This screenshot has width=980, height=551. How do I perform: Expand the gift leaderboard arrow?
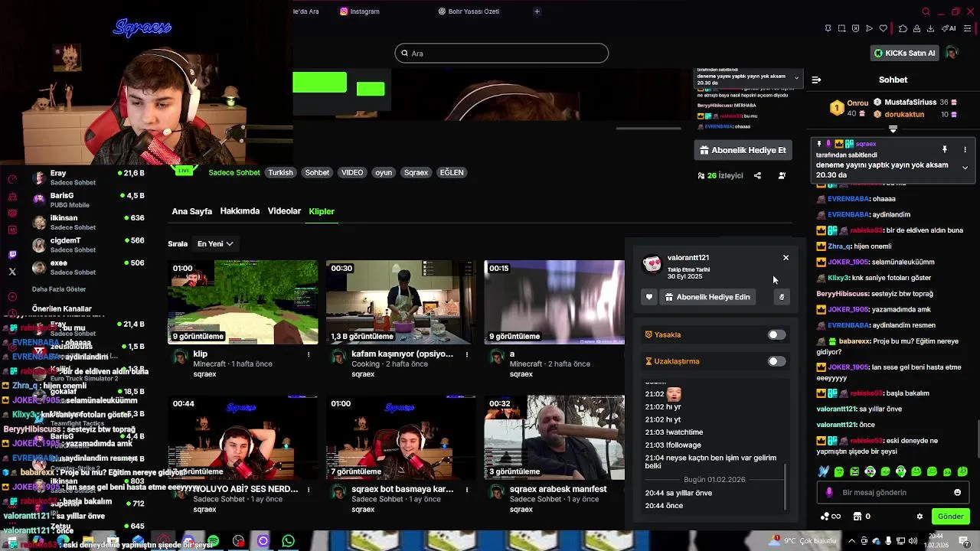tap(893, 129)
